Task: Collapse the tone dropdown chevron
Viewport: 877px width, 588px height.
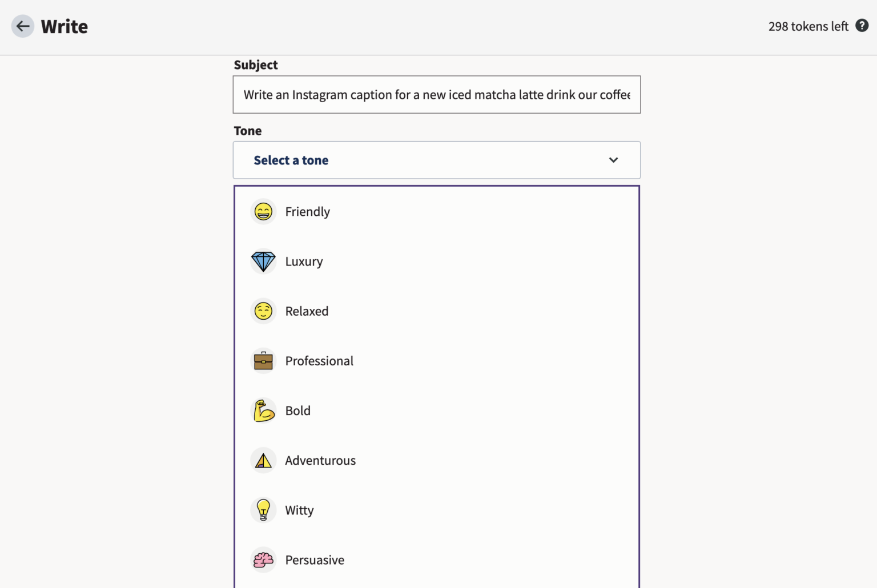Action: [613, 160]
